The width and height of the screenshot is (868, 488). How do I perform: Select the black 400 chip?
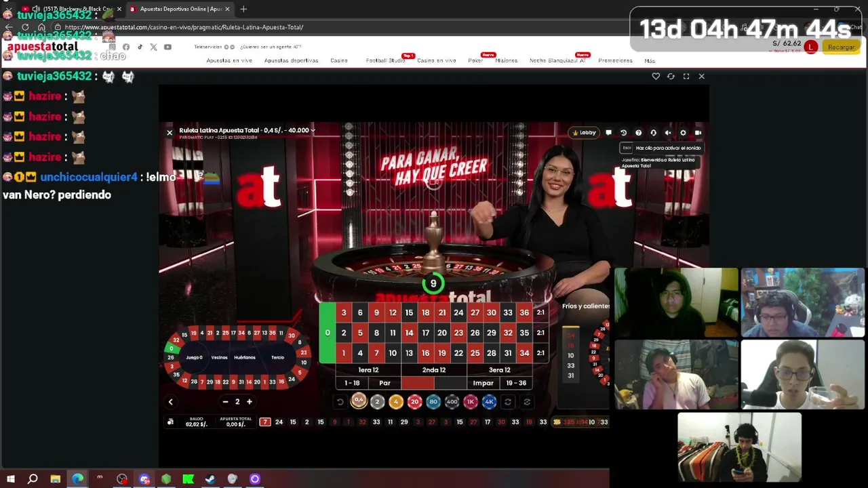tap(452, 402)
